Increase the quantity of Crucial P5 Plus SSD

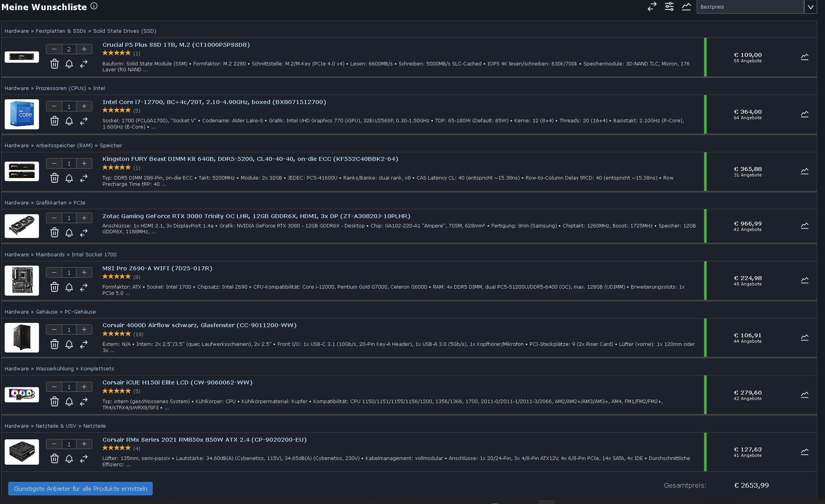coord(84,49)
